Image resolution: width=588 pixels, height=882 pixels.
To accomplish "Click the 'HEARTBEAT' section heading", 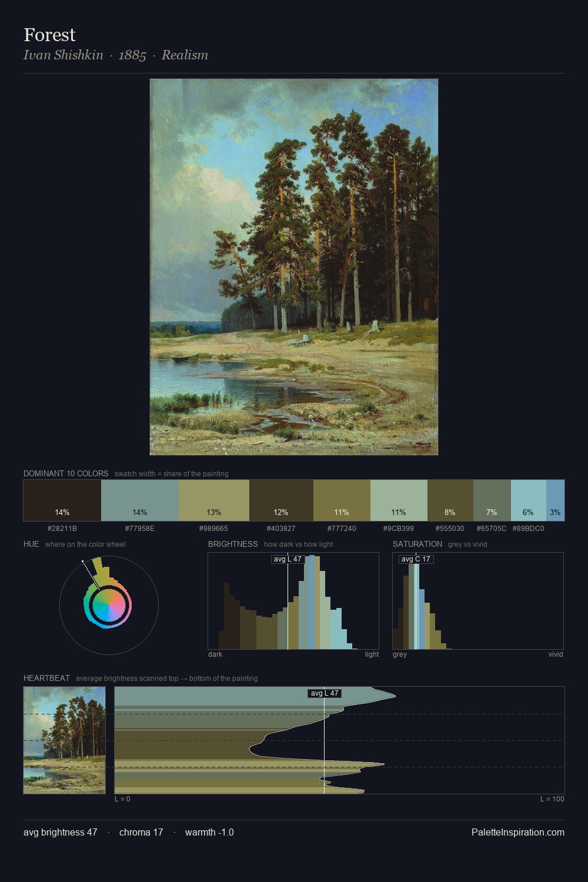I will (x=46, y=678).
